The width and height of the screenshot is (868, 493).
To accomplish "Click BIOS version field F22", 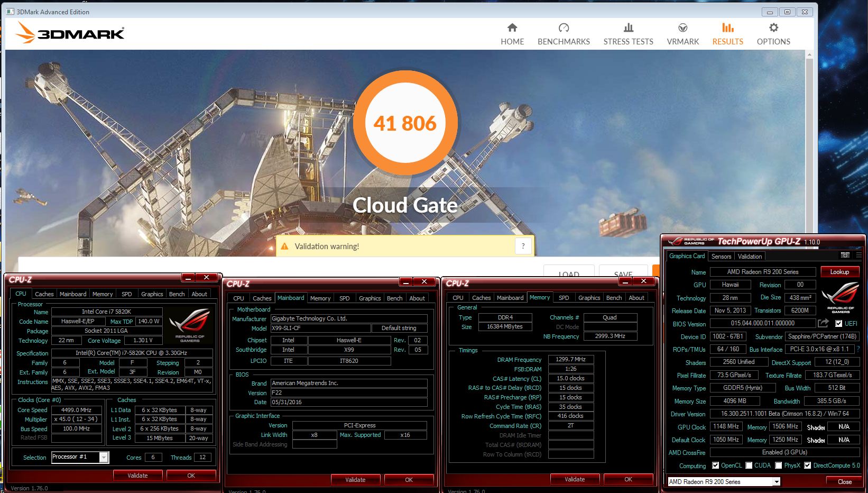I will 349,393.
